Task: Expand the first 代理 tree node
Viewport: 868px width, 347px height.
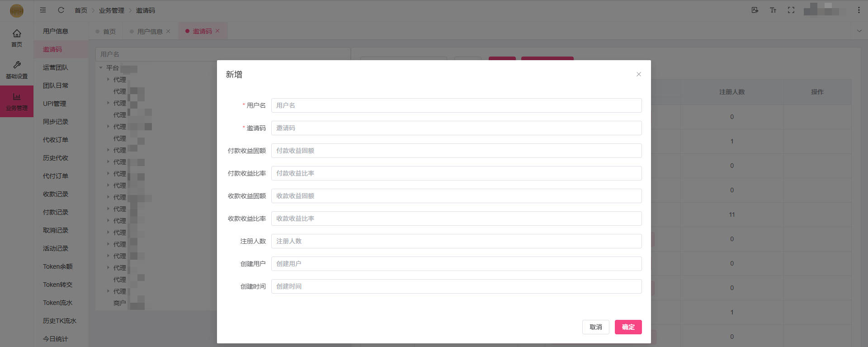Action: point(108,80)
